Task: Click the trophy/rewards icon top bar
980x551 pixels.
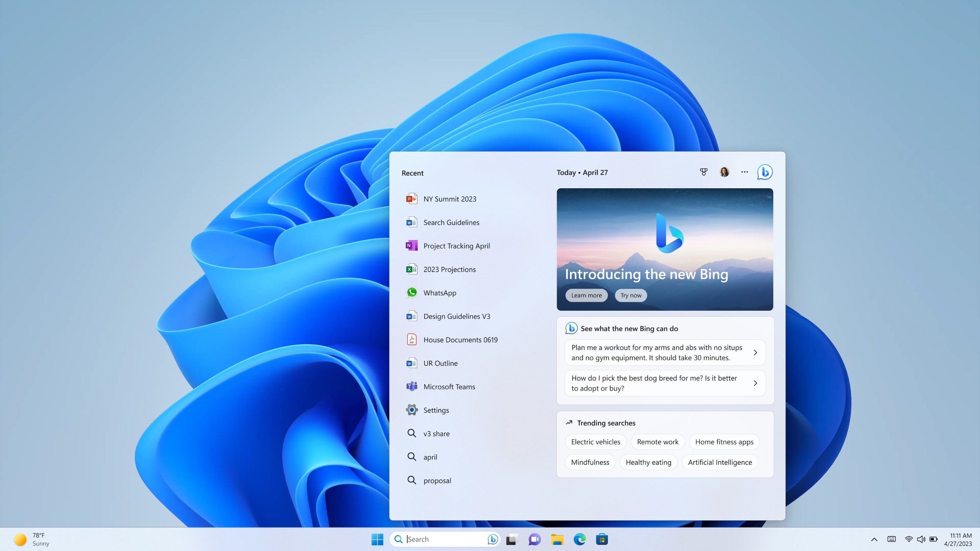Action: click(703, 172)
